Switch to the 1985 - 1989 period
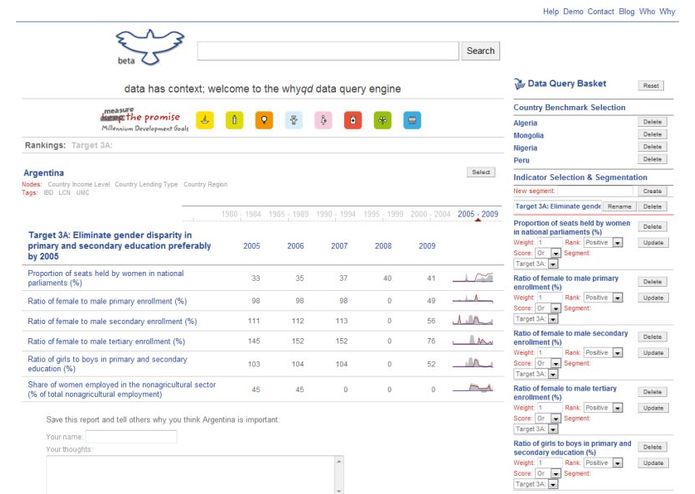This screenshot has height=494, width=695. pyautogui.click(x=289, y=214)
